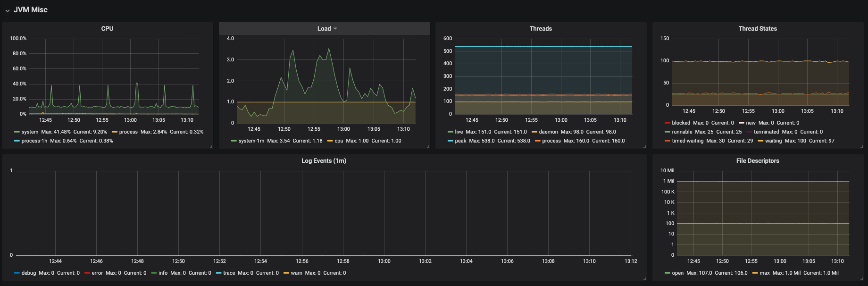Click the red blocked color swatch in Thread States

click(667, 123)
